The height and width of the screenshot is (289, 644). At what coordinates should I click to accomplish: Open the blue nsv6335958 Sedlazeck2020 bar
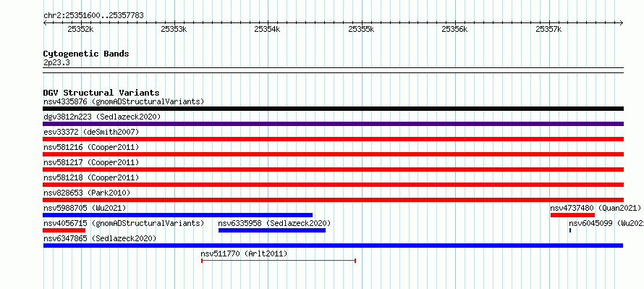click(272, 230)
